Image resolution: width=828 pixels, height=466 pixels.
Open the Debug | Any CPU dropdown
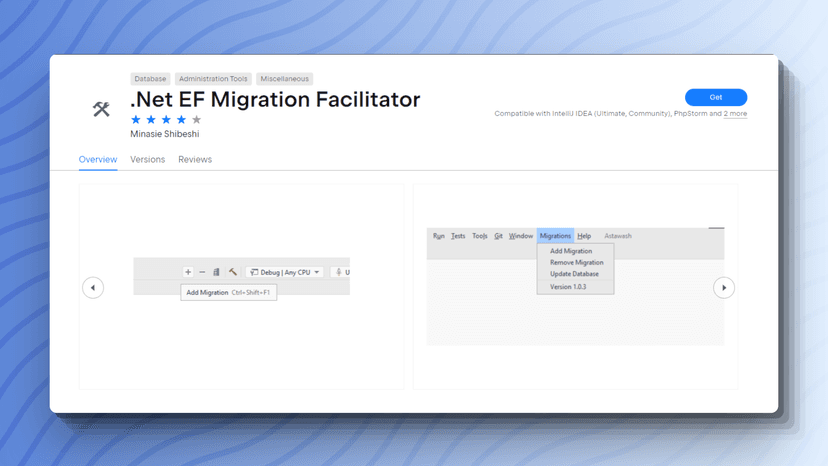tap(285, 272)
